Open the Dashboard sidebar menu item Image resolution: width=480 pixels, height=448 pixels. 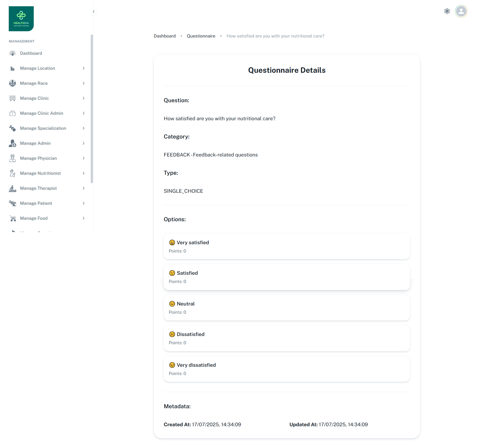(x=31, y=53)
